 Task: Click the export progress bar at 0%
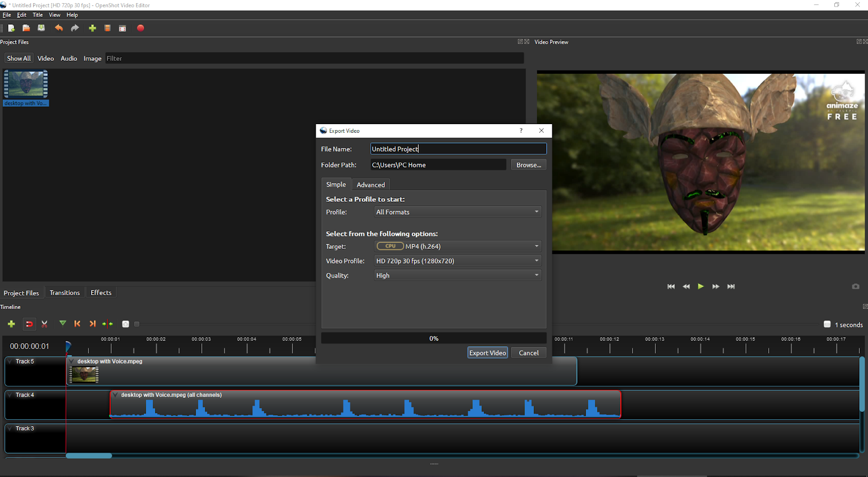pos(433,338)
